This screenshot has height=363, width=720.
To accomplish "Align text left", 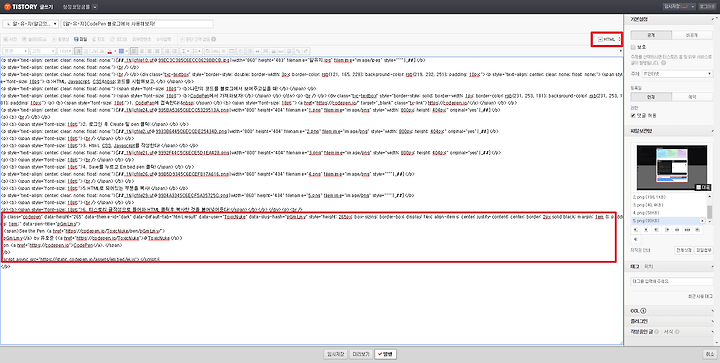I will click(134, 51).
